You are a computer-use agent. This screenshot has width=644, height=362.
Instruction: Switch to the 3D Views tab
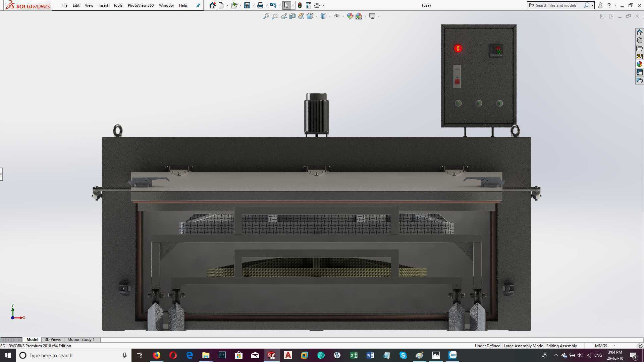tap(53, 340)
